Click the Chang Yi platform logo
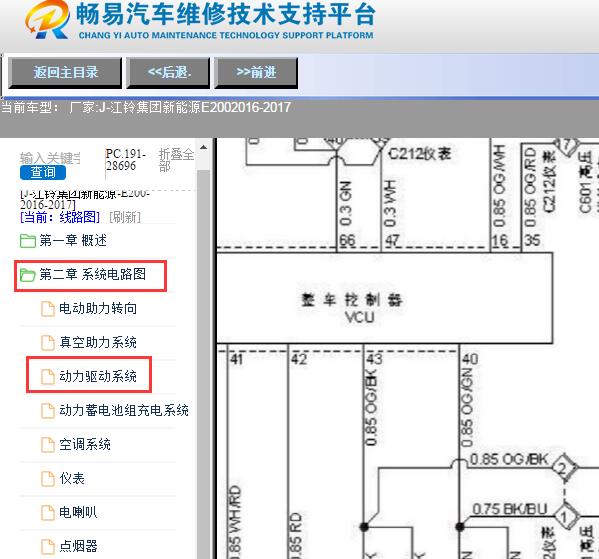Screen dimensions: 599x559 [47, 20]
